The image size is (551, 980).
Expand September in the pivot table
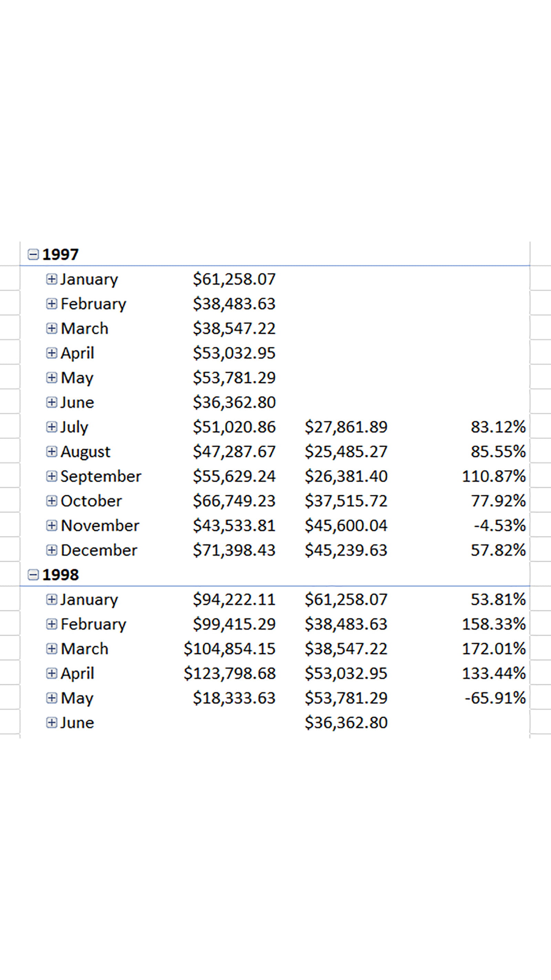point(51,476)
